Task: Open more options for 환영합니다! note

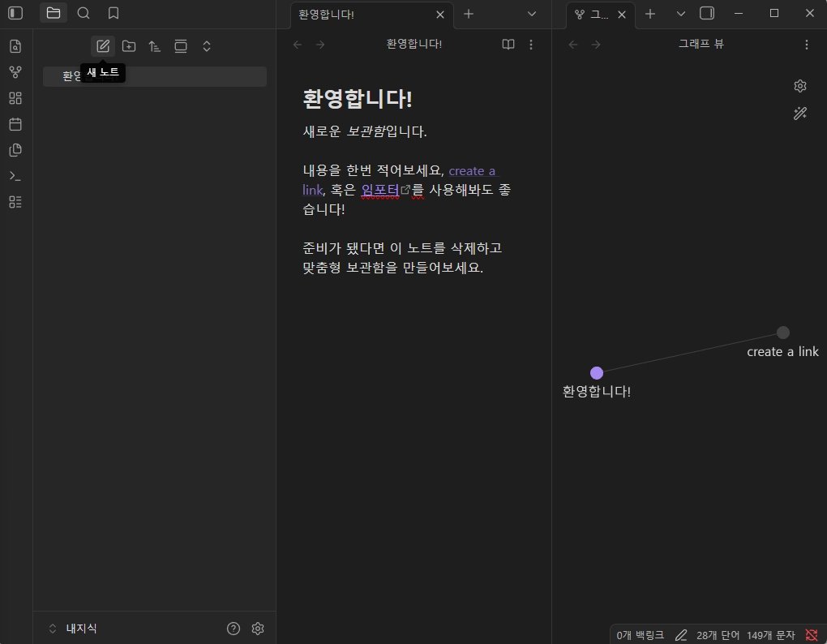Action: click(x=530, y=45)
